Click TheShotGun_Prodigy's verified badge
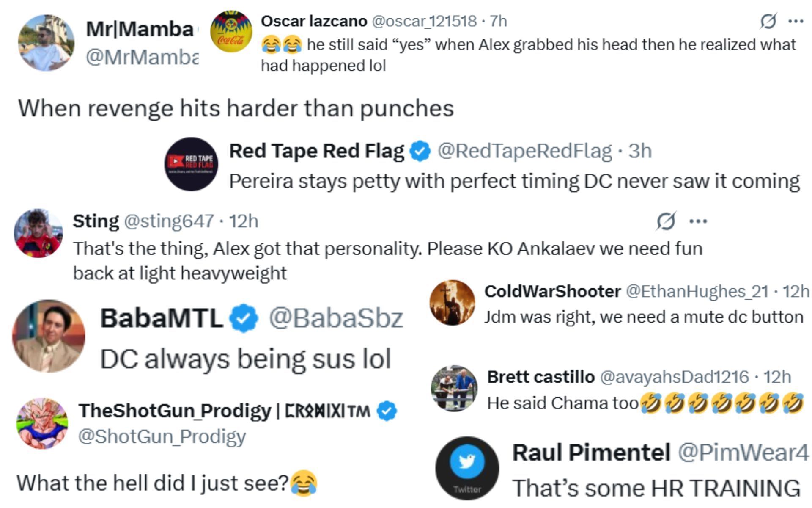The height and width of the screenshot is (508, 812). (387, 411)
